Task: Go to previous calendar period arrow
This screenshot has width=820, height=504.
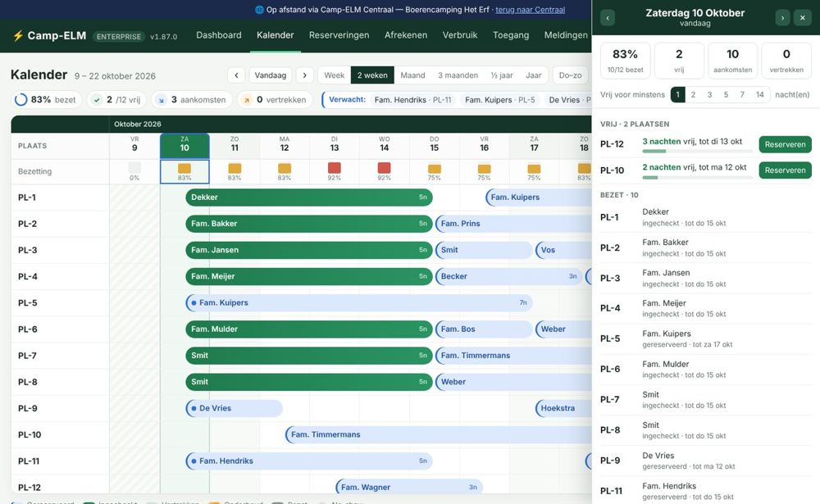Action: 236,75
